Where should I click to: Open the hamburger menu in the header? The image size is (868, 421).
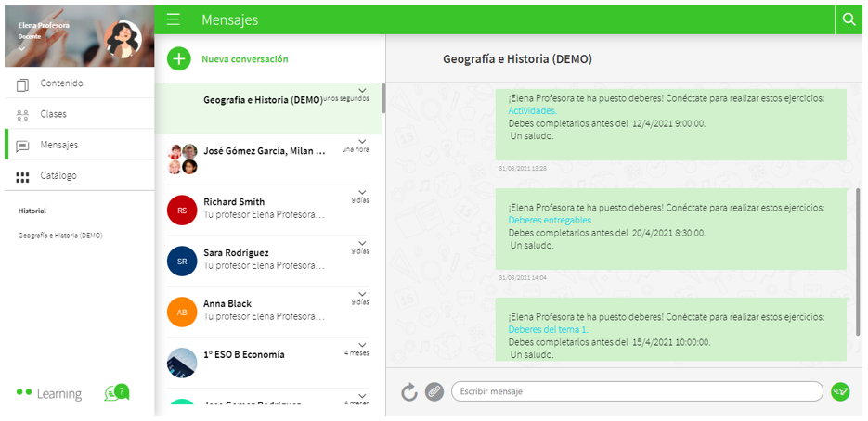click(x=174, y=19)
